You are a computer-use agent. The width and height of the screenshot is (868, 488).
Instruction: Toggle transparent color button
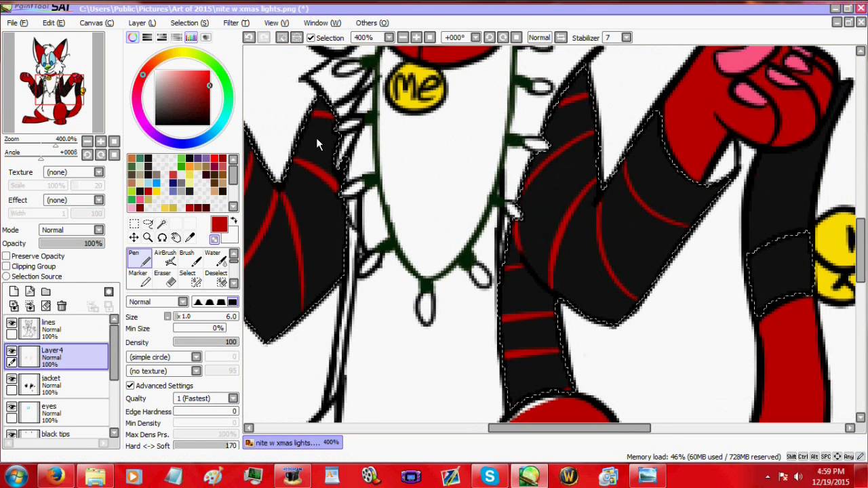(214, 239)
